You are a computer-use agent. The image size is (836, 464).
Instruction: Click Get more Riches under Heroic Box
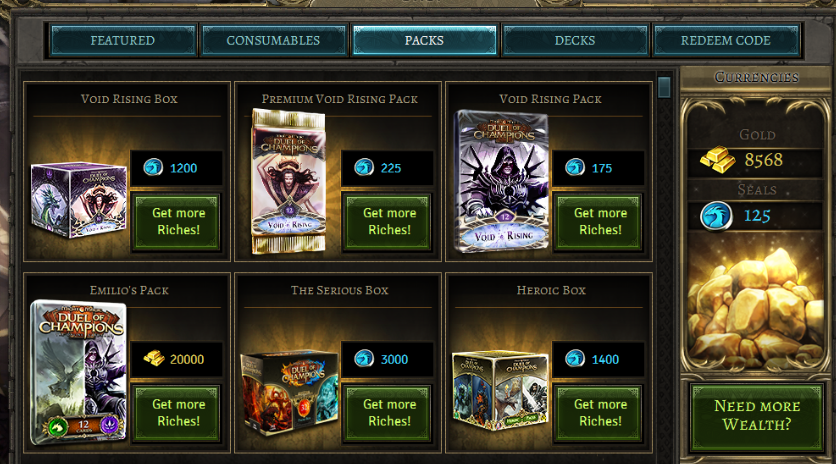[598, 413]
